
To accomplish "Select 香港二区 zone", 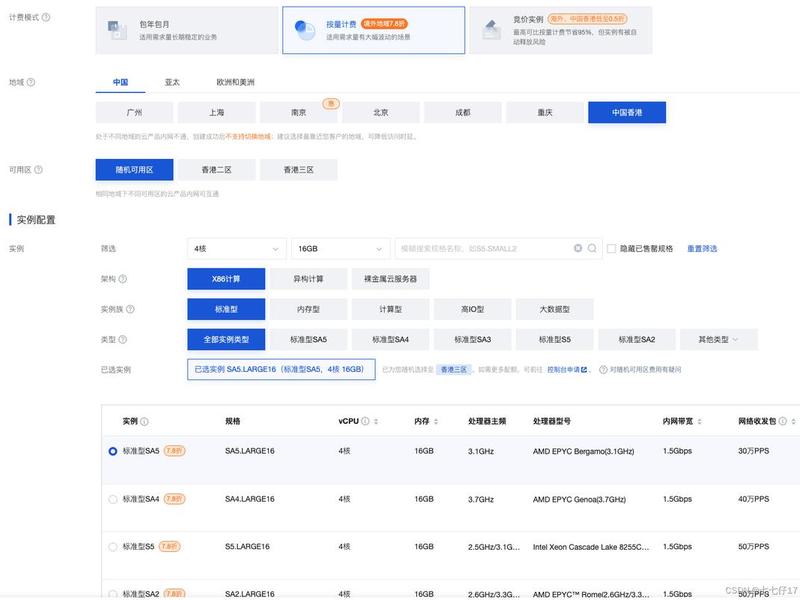I will coord(216,169).
